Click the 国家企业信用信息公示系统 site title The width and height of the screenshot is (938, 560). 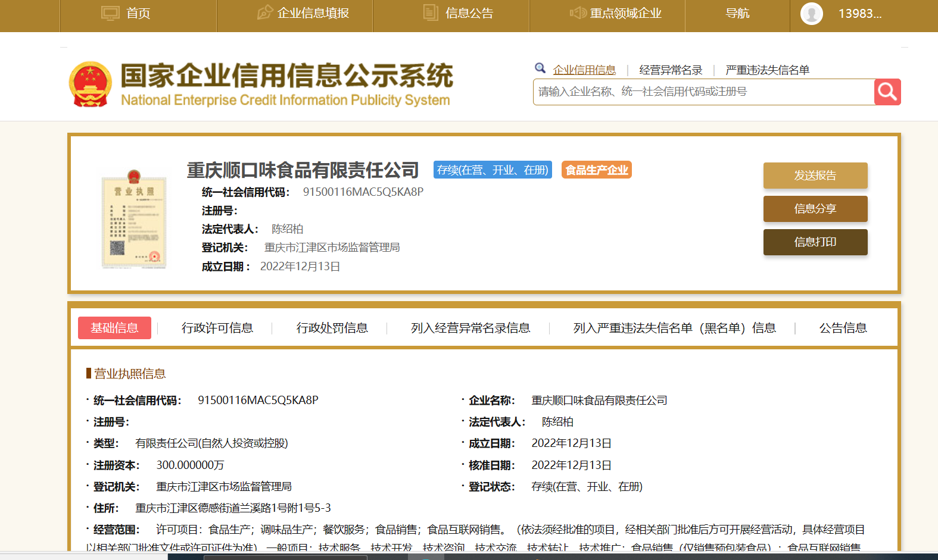(286, 76)
